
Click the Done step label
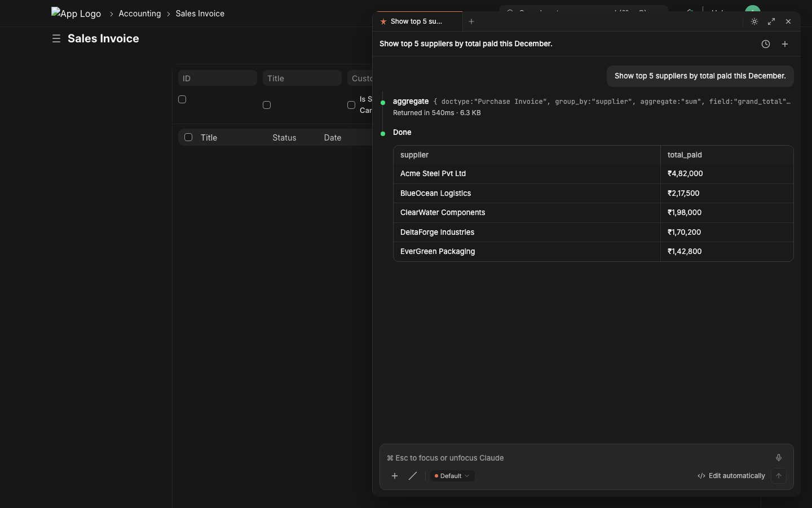402,132
